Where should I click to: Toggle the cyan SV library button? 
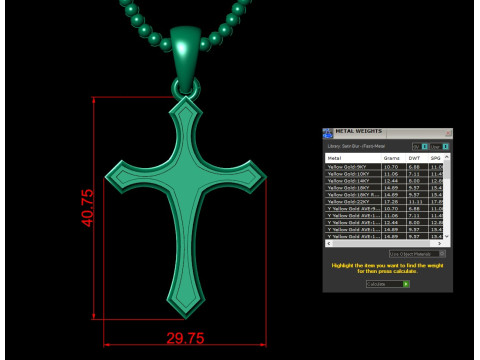pos(425,147)
